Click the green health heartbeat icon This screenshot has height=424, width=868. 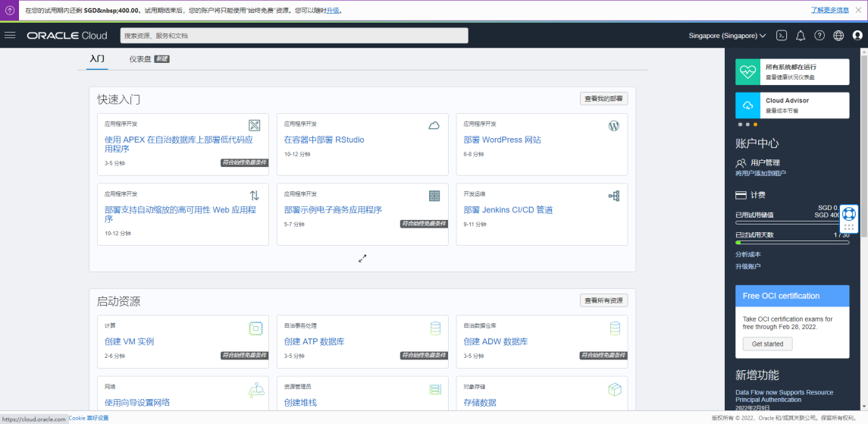coord(747,72)
